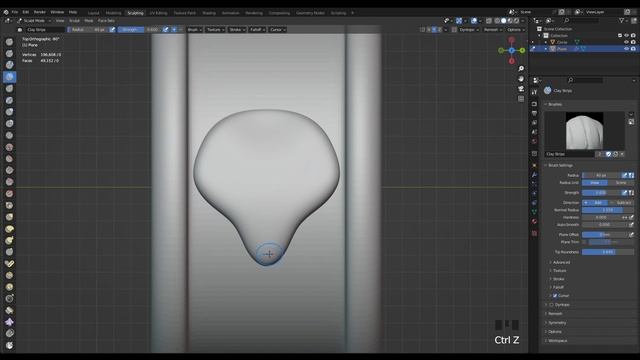Open Modifiers wrench properties tab
The image size is (640, 360).
click(x=534, y=175)
